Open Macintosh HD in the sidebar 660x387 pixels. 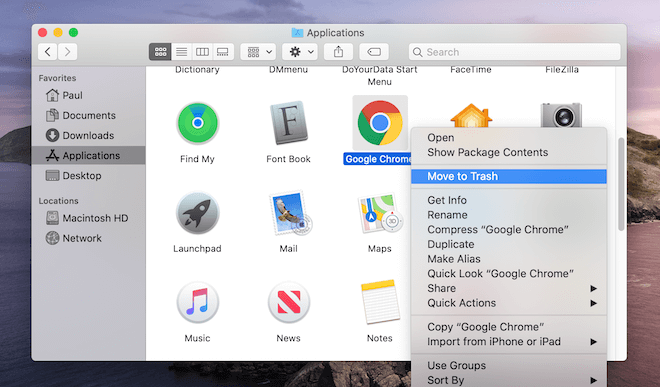88,218
